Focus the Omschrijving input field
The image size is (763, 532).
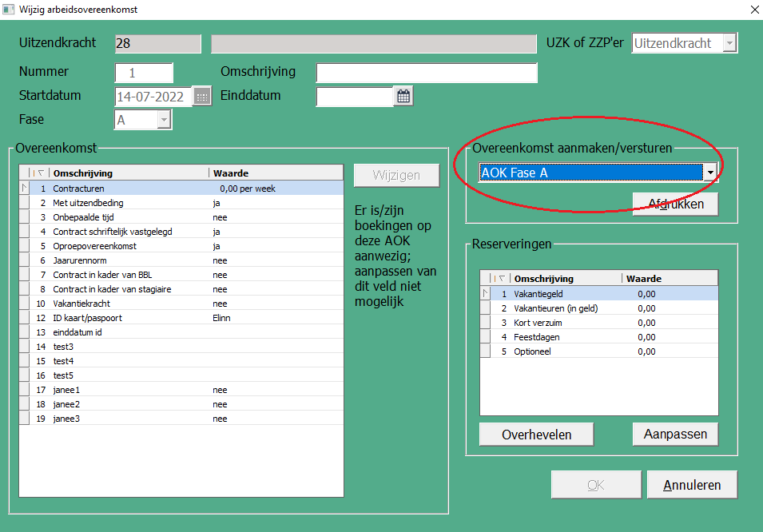pos(427,73)
